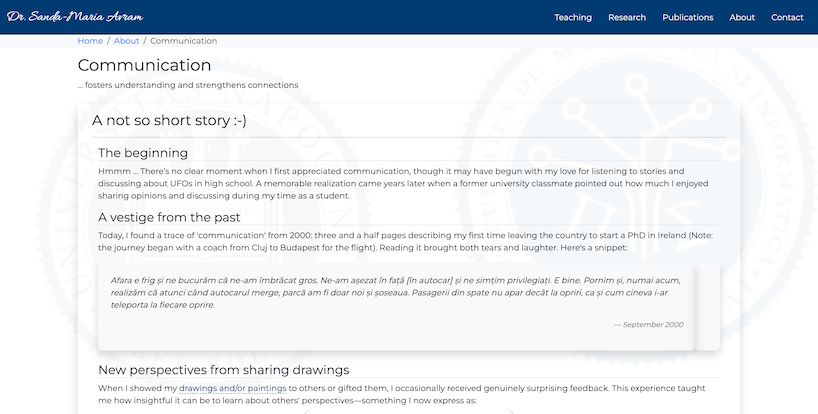This screenshot has width=818, height=414.
Task: Follow the Home breadcrumb link
Action: click(x=90, y=41)
